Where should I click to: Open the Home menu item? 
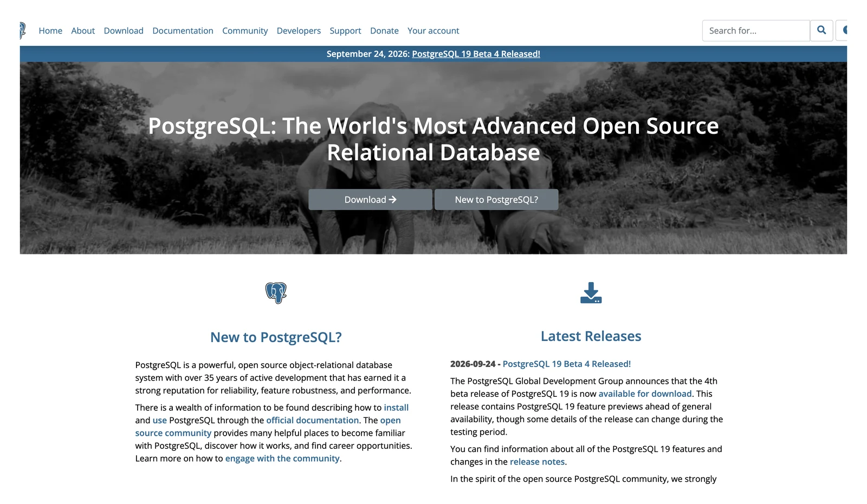point(50,31)
